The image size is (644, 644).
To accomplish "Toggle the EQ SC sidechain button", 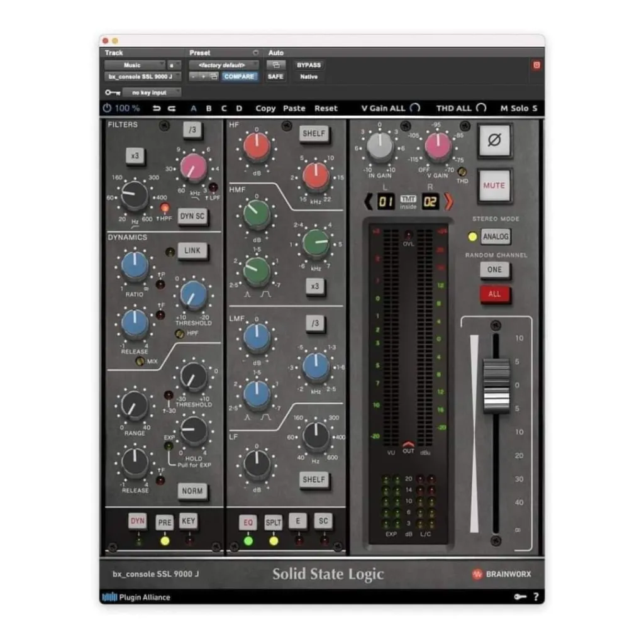I will coord(324,521).
